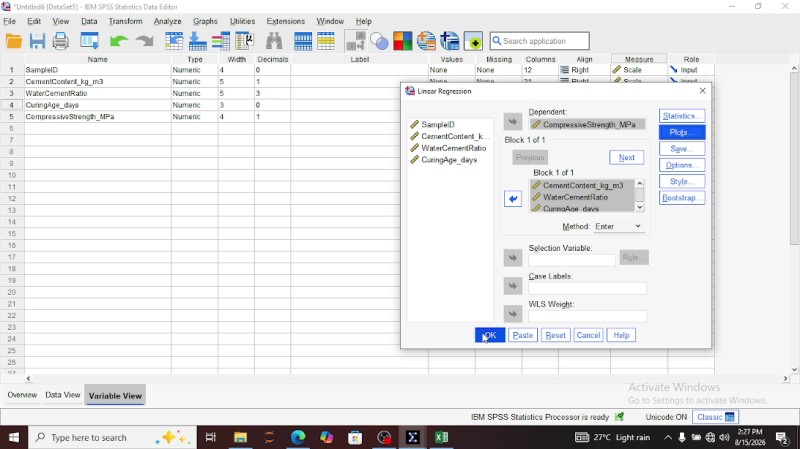The width and height of the screenshot is (800, 449).
Task: Click the Selection Variable arrow button
Action: point(513,258)
